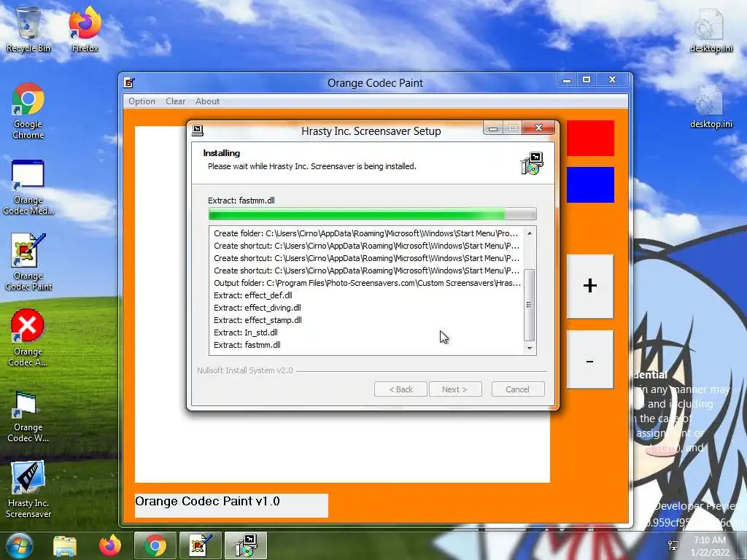Pick the blue color swatch
Screen dimensions: 747x560
pyautogui.click(x=590, y=184)
